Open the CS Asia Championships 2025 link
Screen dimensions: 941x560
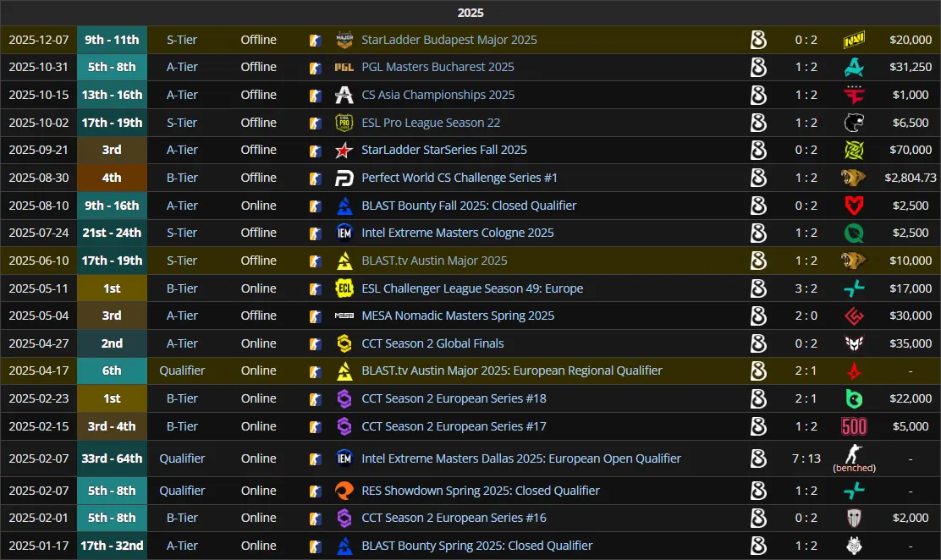(437, 95)
